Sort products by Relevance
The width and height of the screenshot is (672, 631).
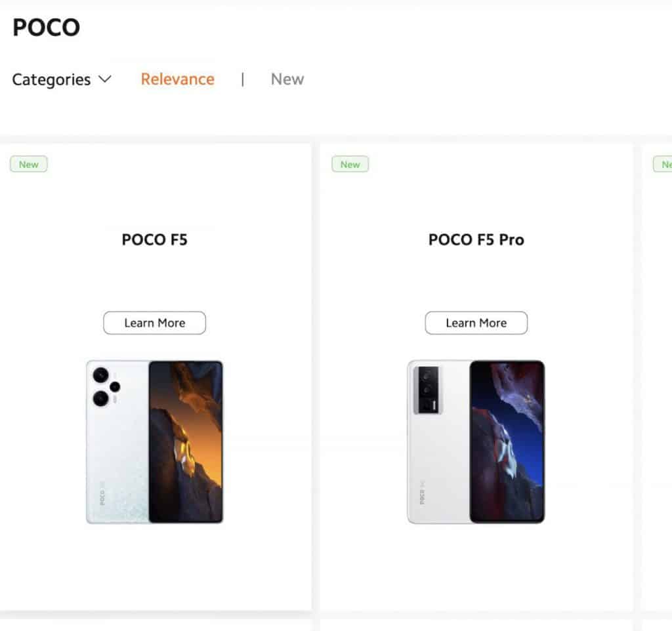pos(177,79)
